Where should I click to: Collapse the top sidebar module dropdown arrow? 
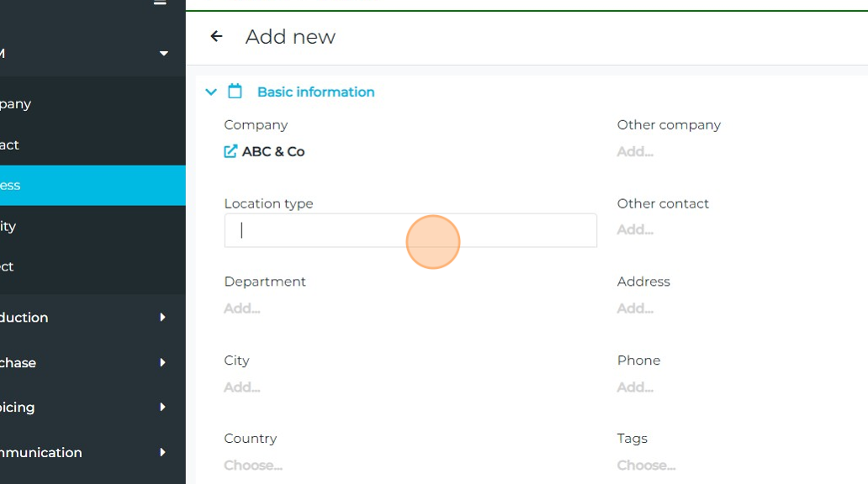[x=163, y=54]
